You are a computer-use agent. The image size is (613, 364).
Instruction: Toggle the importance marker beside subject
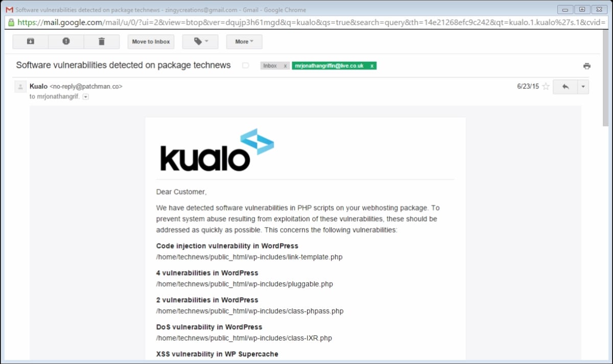245,65
